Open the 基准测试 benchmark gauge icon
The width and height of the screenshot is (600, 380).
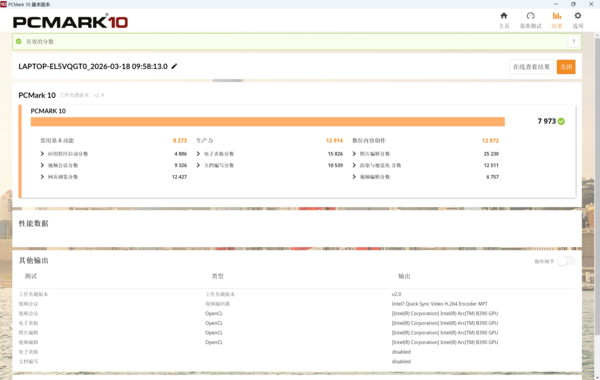(530, 16)
